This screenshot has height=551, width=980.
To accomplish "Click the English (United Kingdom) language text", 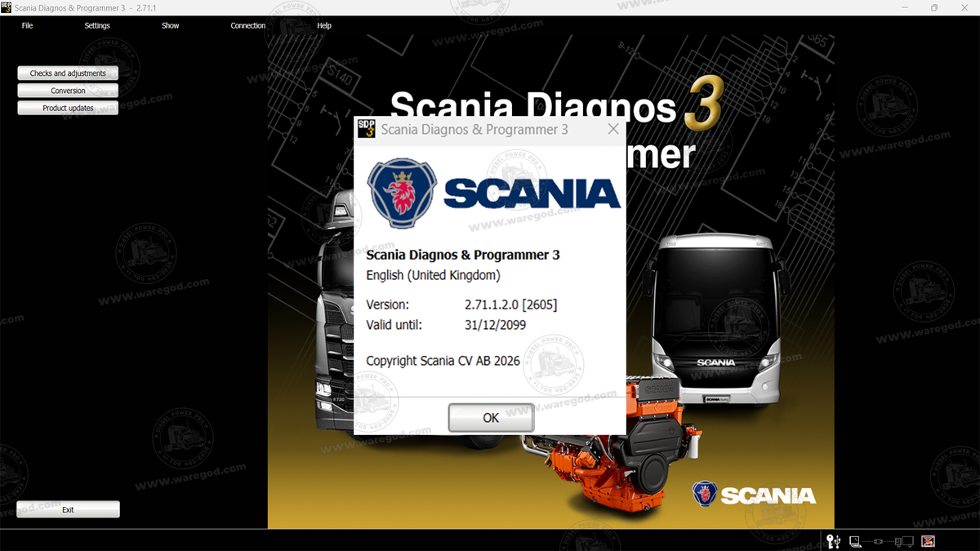I will 433,275.
